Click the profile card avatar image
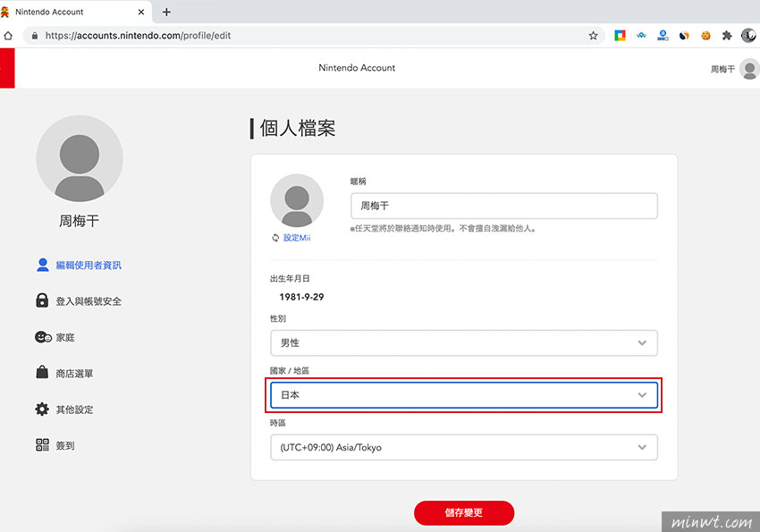Image resolution: width=760 pixels, height=532 pixels. 297,200
